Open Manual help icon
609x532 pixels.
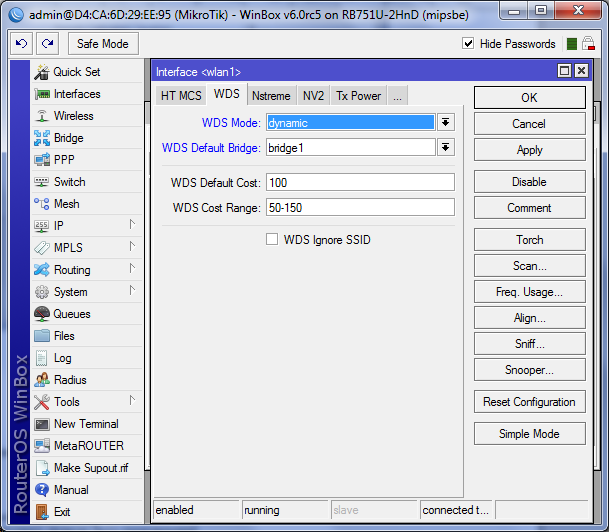pyautogui.click(x=42, y=490)
